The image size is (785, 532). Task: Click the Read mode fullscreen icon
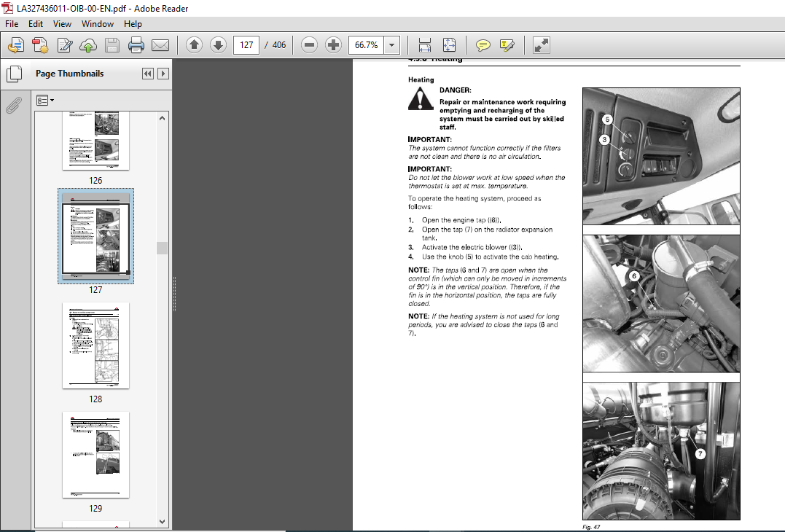pyautogui.click(x=541, y=45)
